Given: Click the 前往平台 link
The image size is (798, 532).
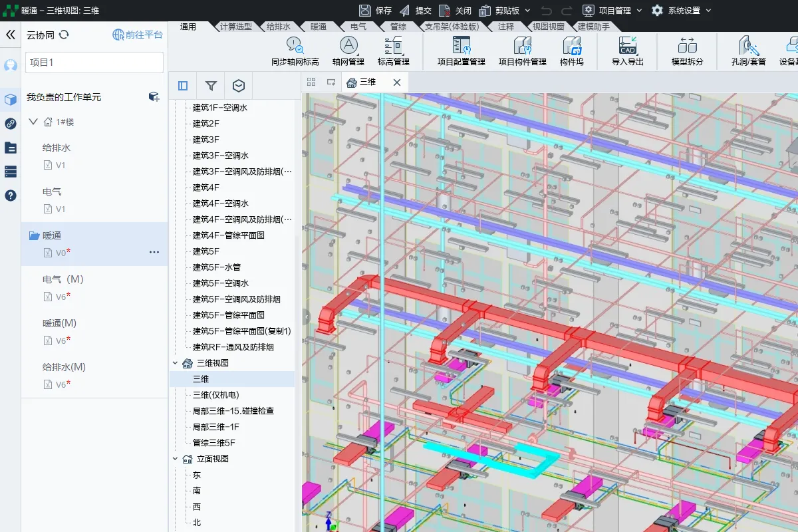Looking at the screenshot, I should (x=138, y=35).
